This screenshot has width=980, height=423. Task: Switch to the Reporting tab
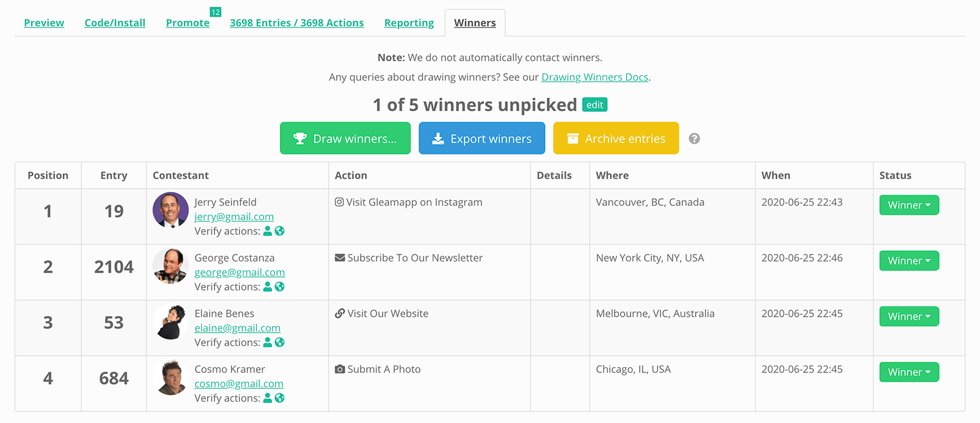point(409,23)
